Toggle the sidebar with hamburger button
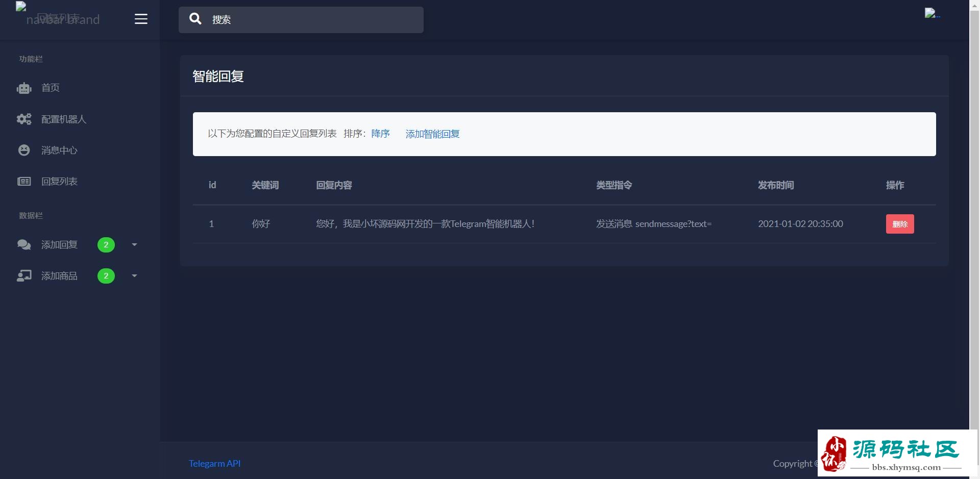Image resolution: width=980 pixels, height=479 pixels. [141, 19]
